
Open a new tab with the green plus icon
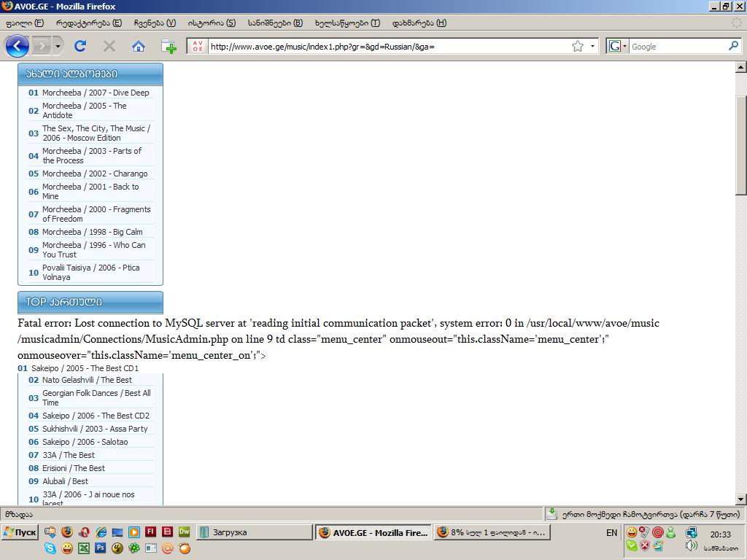(169, 47)
